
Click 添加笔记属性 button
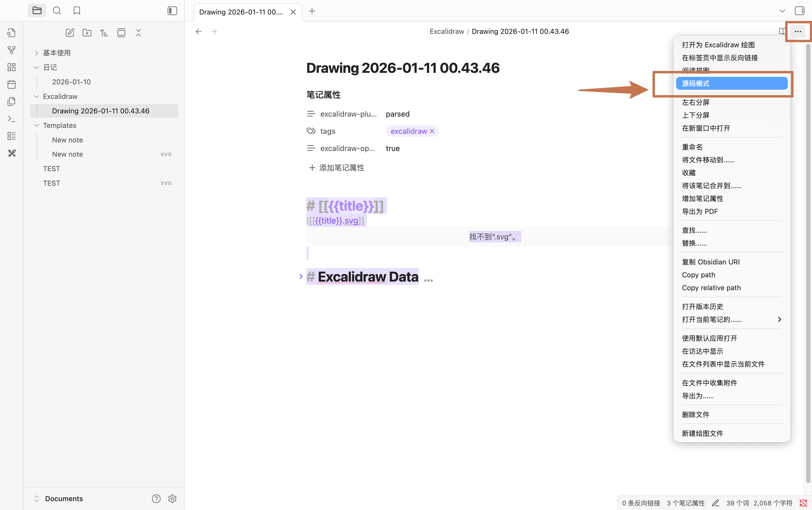click(336, 168)
